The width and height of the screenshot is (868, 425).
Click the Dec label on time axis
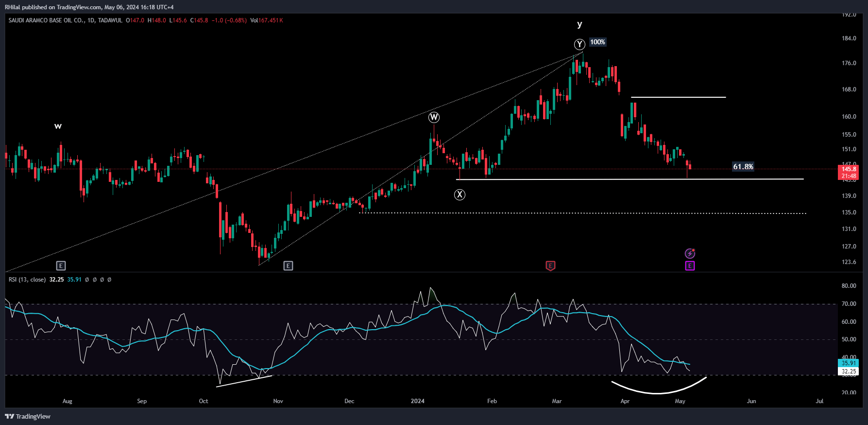pos(349,401)
